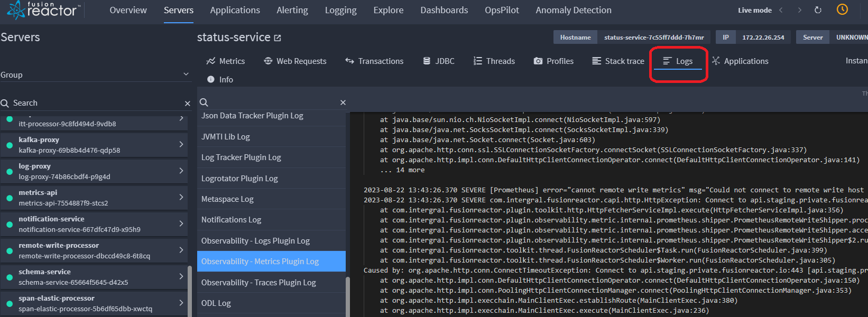868x317 pixels.
Task: Open the server Applications tab
Action: pos(740,61)
